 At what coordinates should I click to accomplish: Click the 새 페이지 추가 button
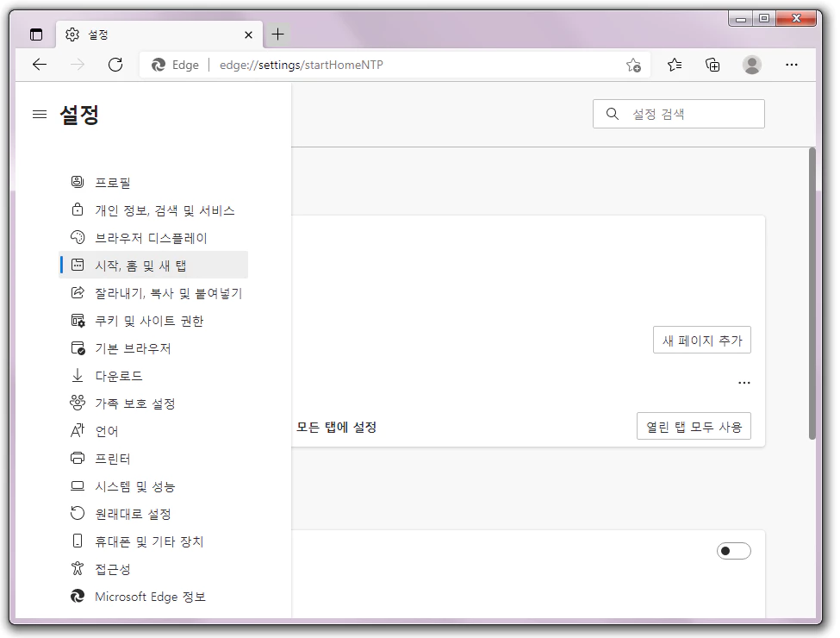[x=702, y=340]
